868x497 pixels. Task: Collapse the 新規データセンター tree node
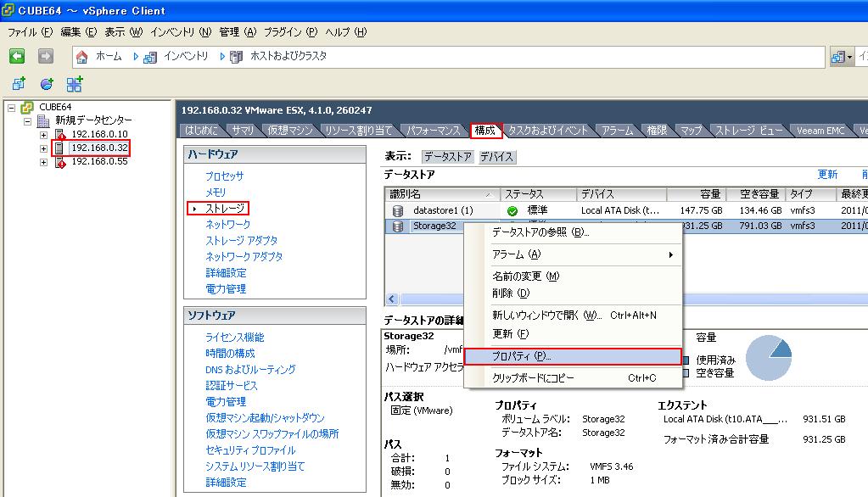[x=27, y=120]
